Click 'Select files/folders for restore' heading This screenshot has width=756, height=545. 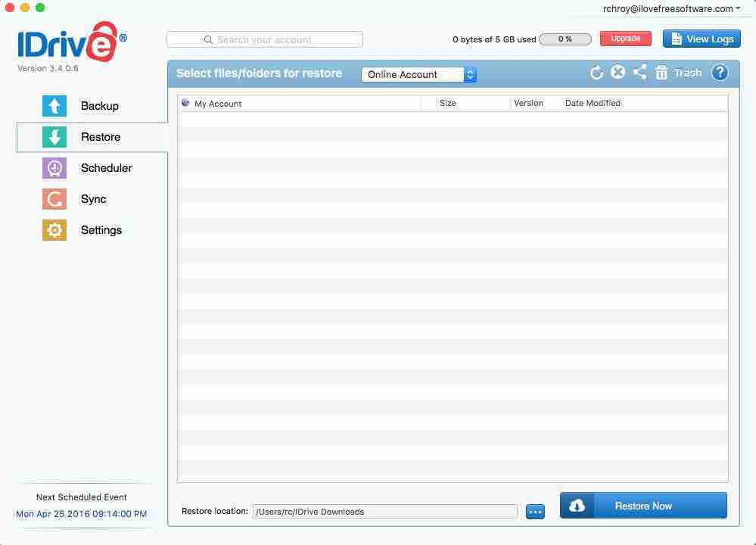point(260,73)
